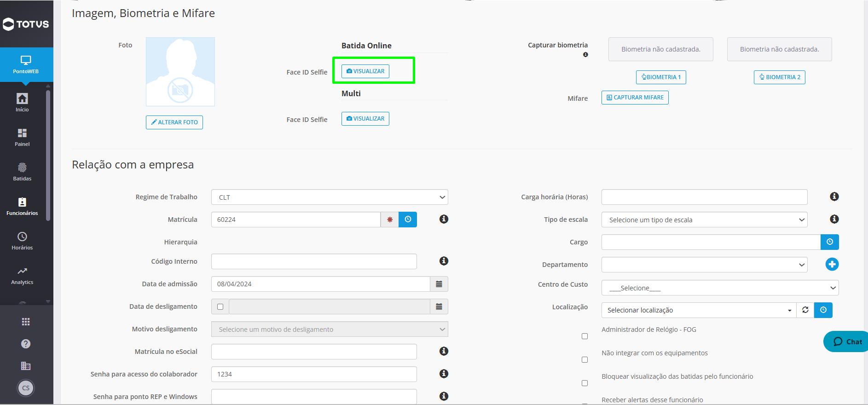Check Administrador de Relógio - FOG

coord(584,336)
